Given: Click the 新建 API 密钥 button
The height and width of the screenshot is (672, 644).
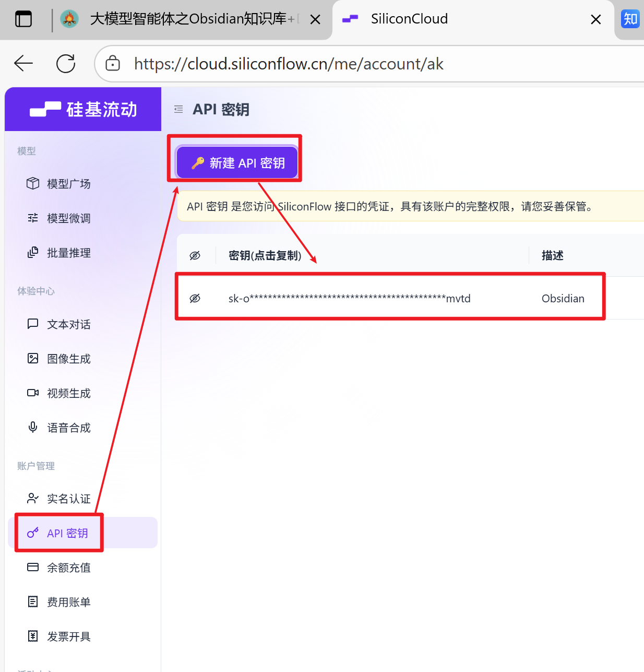Looking at the screenshot, I should (x=237, y=163).
